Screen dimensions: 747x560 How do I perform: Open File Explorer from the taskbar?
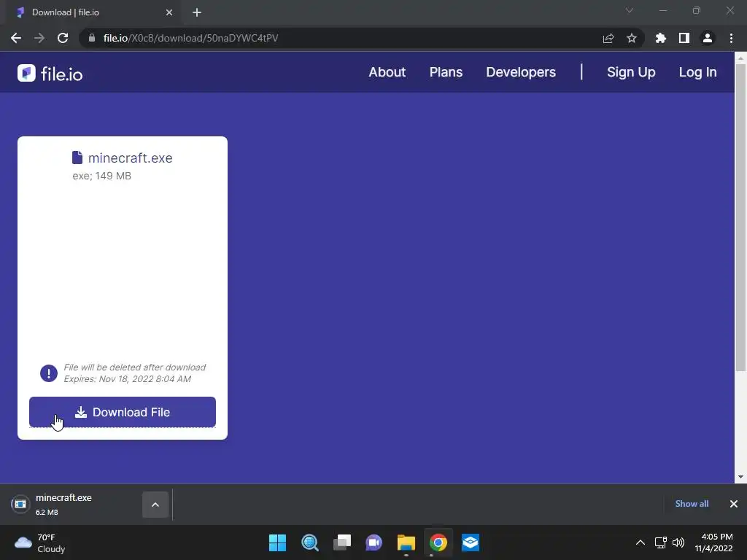point(406,542)
